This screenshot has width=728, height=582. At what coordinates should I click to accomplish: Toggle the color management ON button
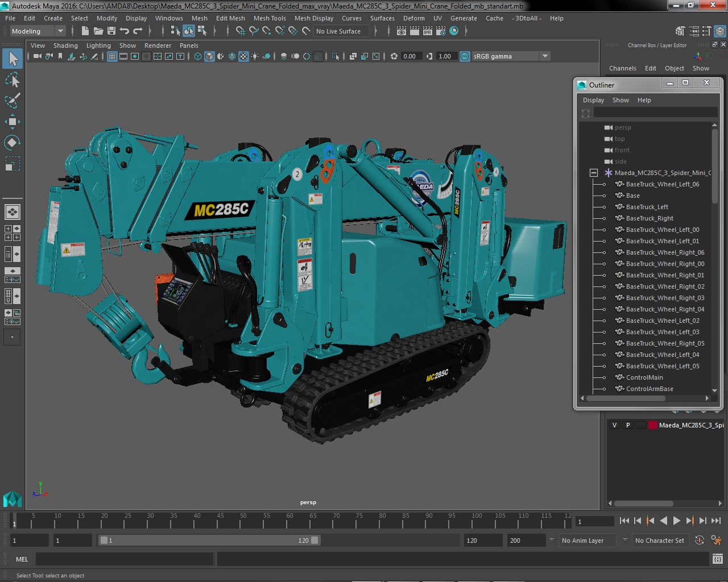tap(465, 56)
